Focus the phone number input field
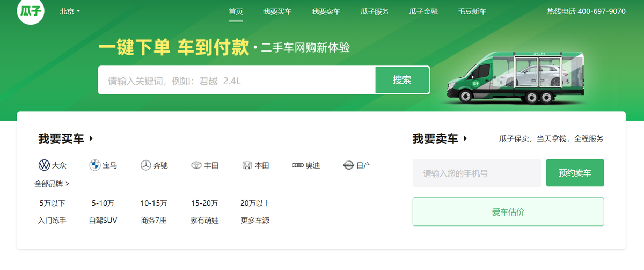This screenshot has width=644, height=270. pyautogui.click(x=477, y=173)
